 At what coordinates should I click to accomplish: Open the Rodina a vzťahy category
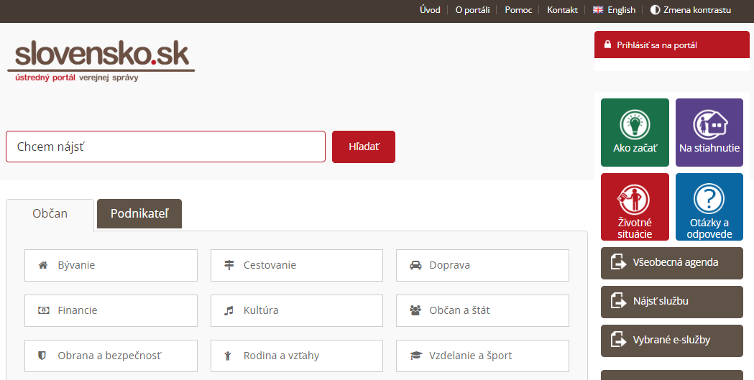tap(297, 355)
